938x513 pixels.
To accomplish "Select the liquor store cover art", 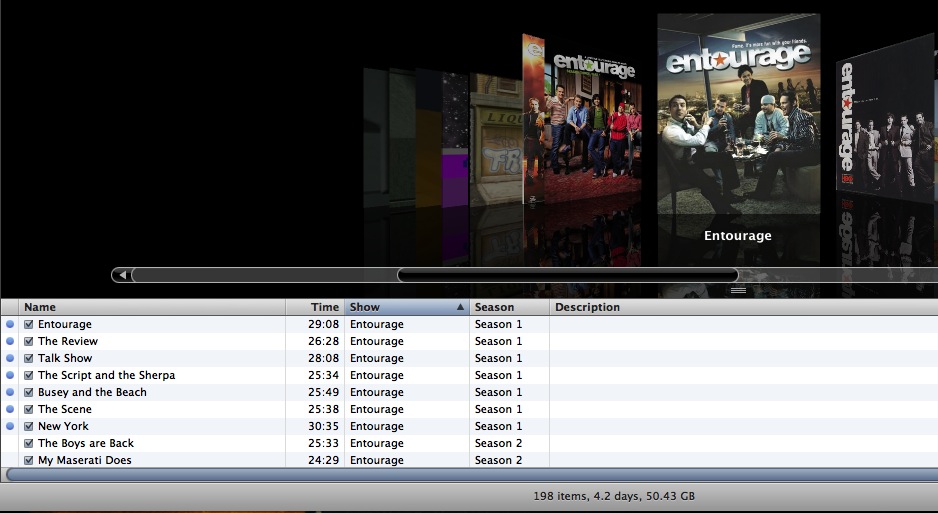I will click(496, 141).
